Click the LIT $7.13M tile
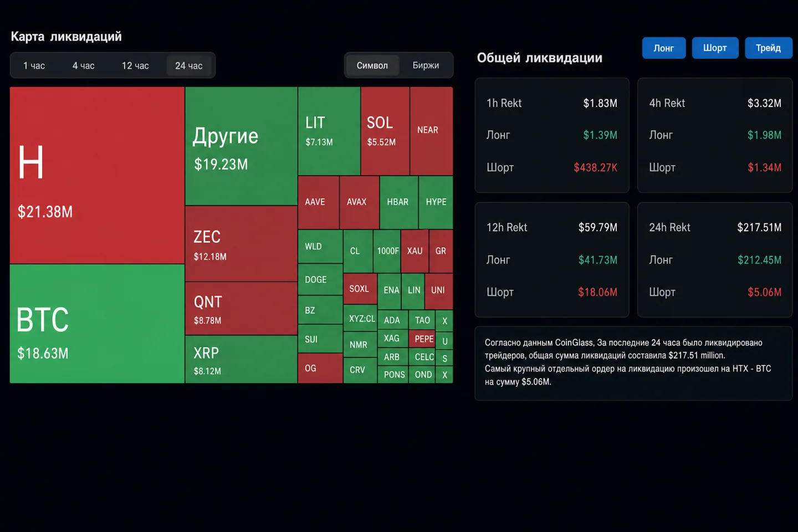 329,131
